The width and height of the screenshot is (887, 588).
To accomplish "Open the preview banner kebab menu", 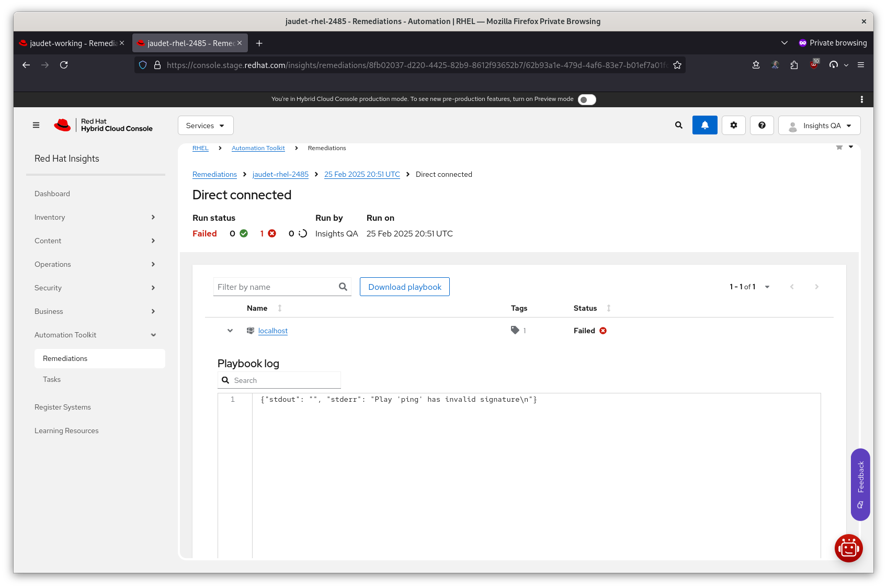I will pos(862,99).
